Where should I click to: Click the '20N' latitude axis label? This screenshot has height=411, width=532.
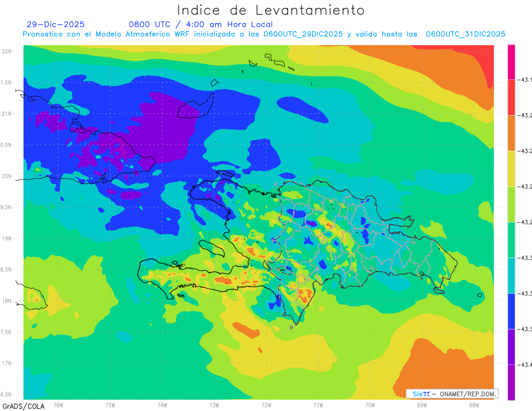[x=8, y=176]
